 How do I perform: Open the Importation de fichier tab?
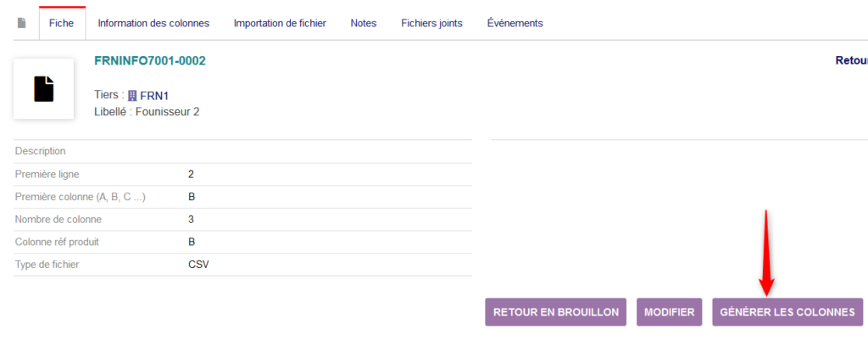(280, 23)
